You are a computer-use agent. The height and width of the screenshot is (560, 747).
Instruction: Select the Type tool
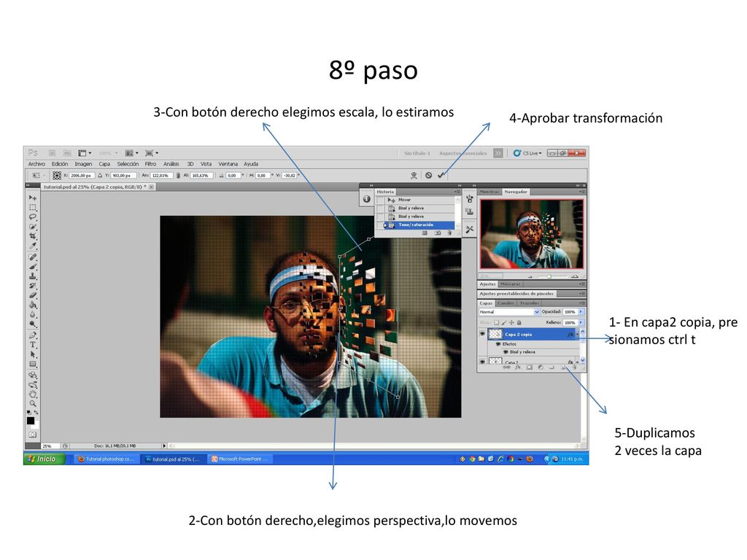32,345
